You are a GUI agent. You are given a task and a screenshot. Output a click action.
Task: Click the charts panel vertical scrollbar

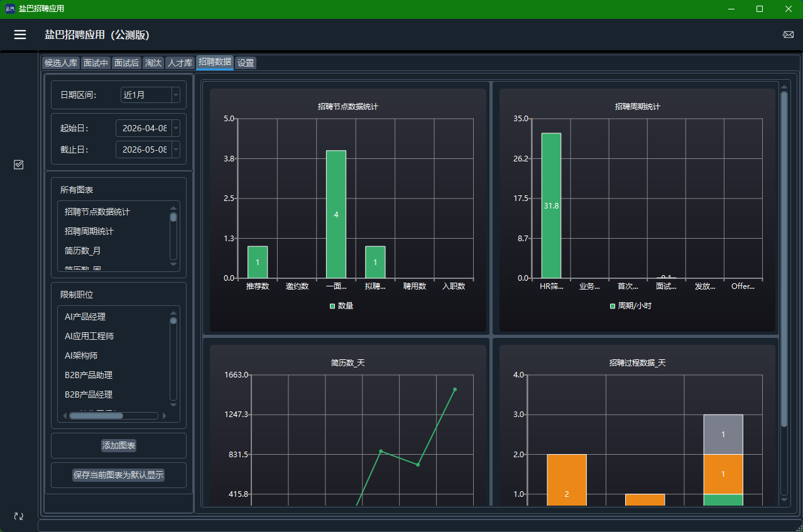(x=784, y=259)
